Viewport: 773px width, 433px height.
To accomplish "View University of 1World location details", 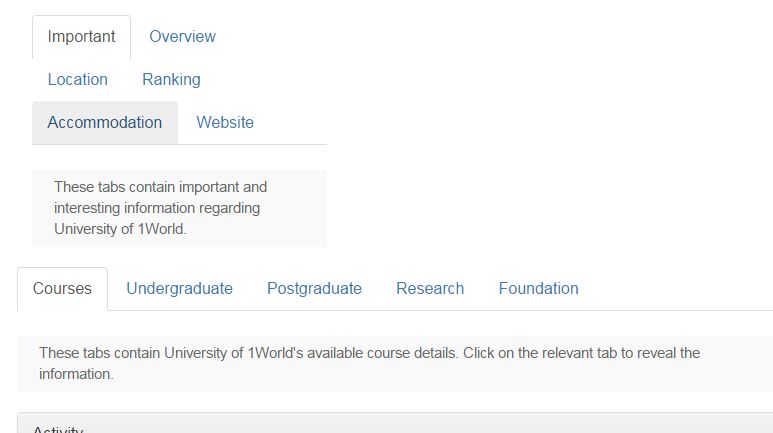I will pyautogui.click(x=77, y=80).
